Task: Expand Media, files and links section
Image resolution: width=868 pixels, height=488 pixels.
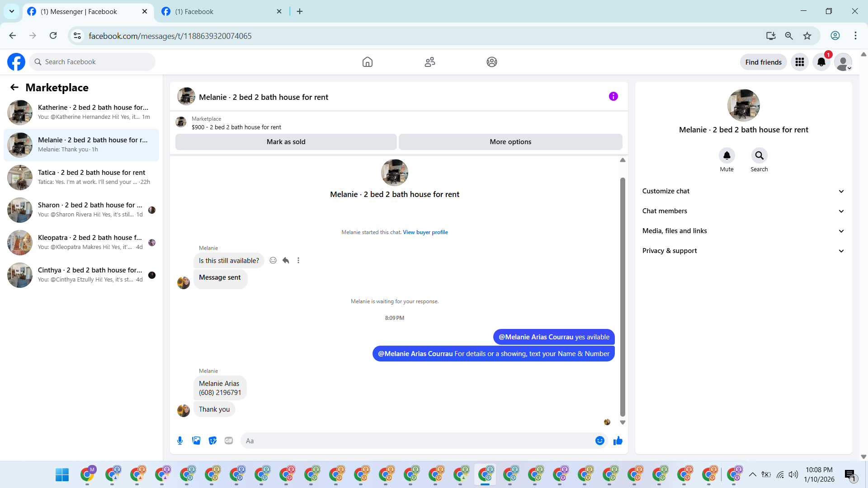Action: pos(743,231)
